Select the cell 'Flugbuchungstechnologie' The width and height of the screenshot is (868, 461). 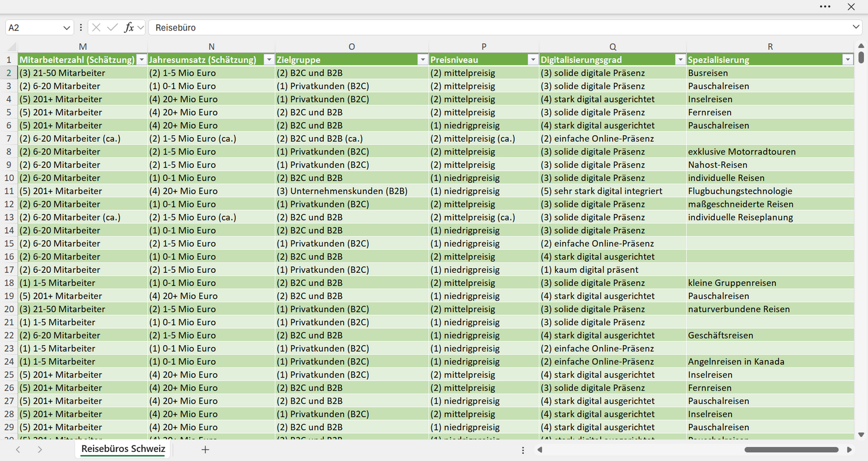tap(770, 191)
